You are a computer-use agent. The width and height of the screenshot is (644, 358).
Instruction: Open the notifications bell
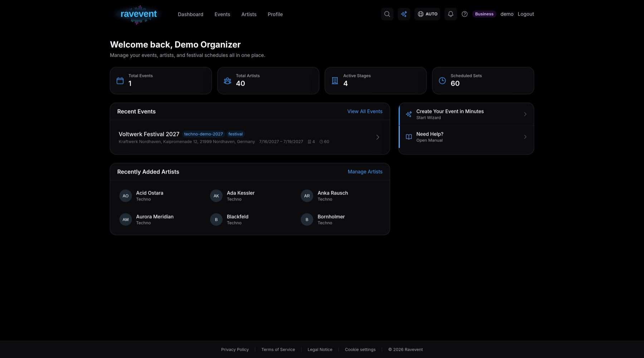pyautogui.click(x=450, y=14)
